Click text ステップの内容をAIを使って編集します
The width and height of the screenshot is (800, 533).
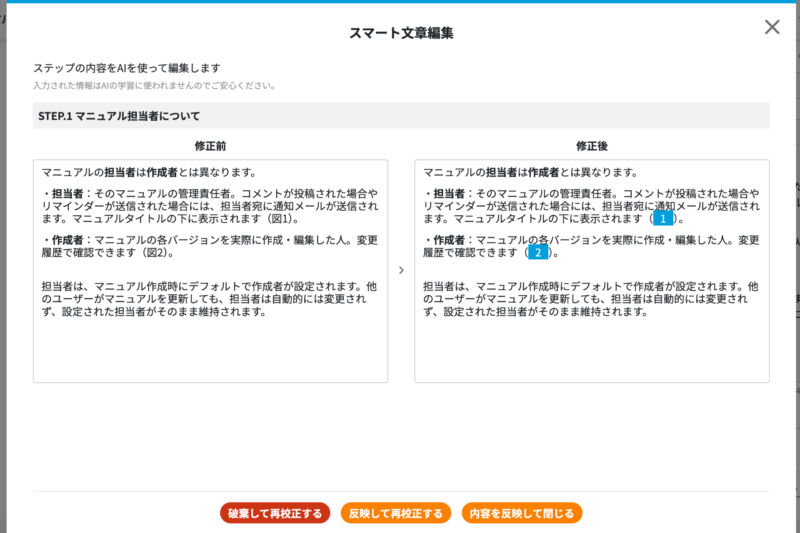coord(127,68)
